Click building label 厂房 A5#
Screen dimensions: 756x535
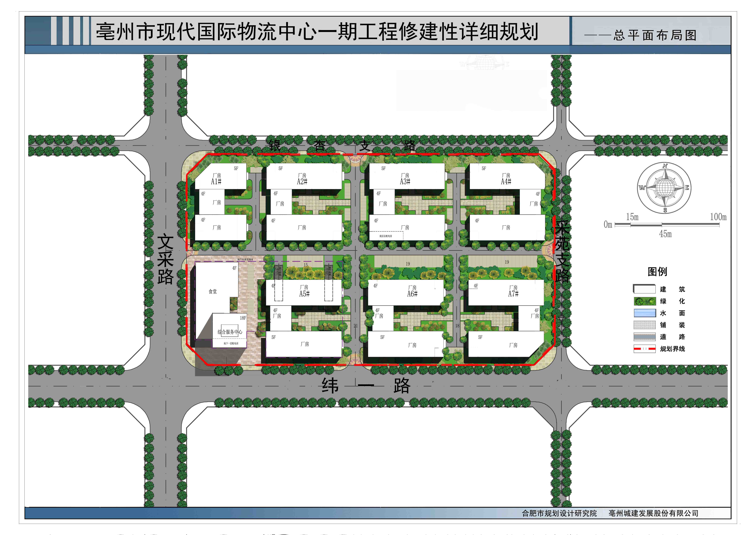304,291
